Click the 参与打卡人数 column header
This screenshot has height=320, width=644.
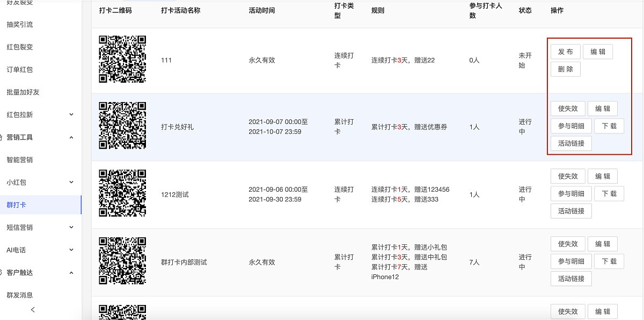[x=485, y=11]
